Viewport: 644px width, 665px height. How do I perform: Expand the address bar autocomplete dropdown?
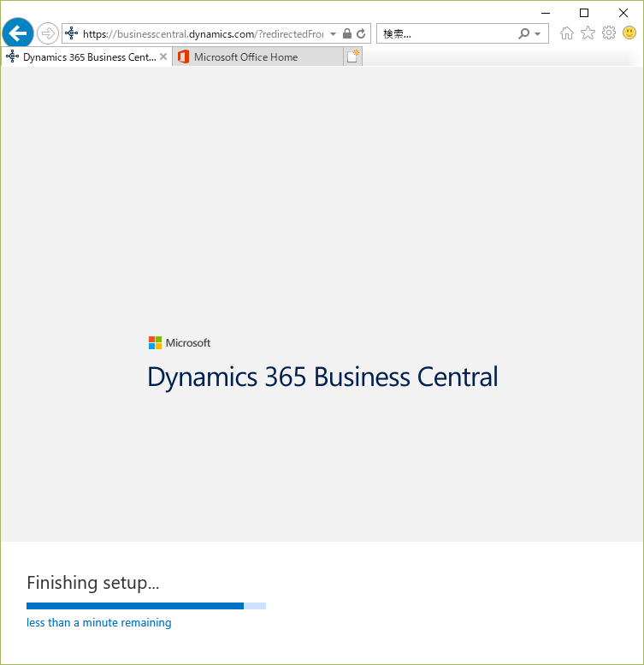(333, 33)
